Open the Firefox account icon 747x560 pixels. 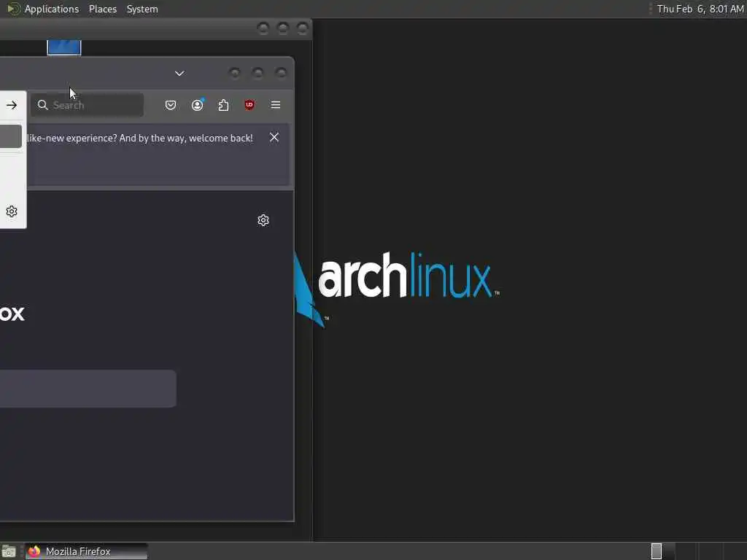tap(197, 105)
